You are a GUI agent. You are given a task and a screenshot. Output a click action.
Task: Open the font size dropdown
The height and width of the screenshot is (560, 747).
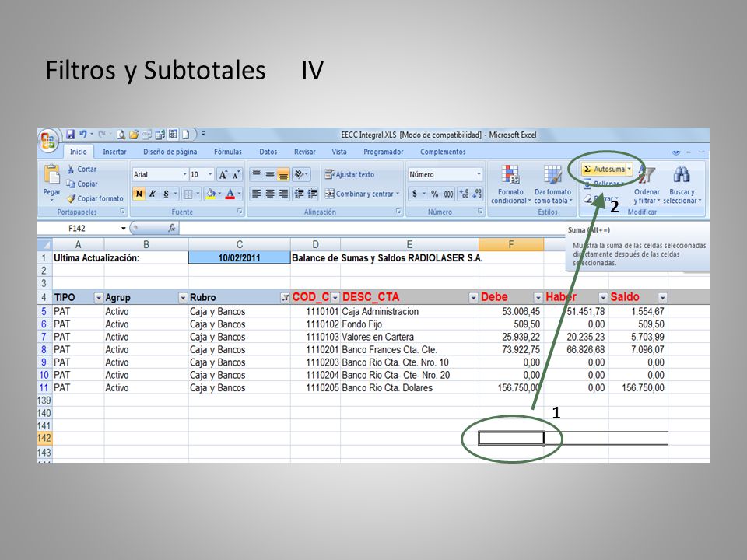click(x=209, y=175)
